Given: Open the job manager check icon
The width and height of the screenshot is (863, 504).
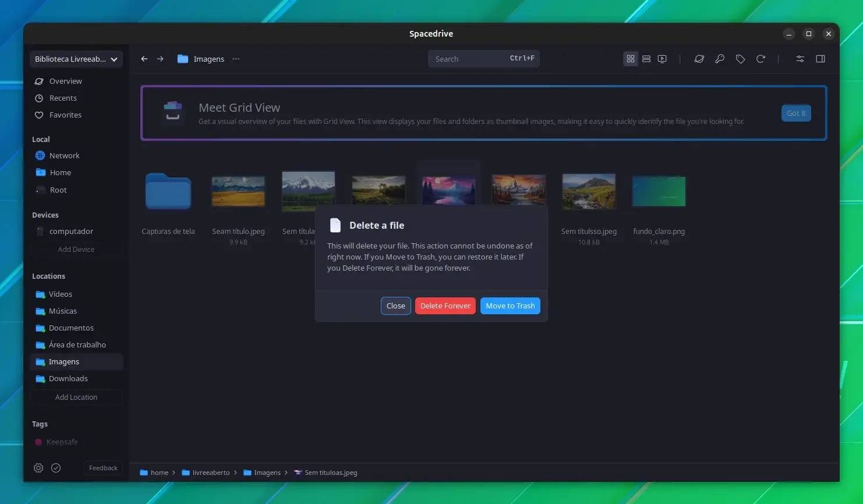Looking at the screenshot, I should (56, 468).
